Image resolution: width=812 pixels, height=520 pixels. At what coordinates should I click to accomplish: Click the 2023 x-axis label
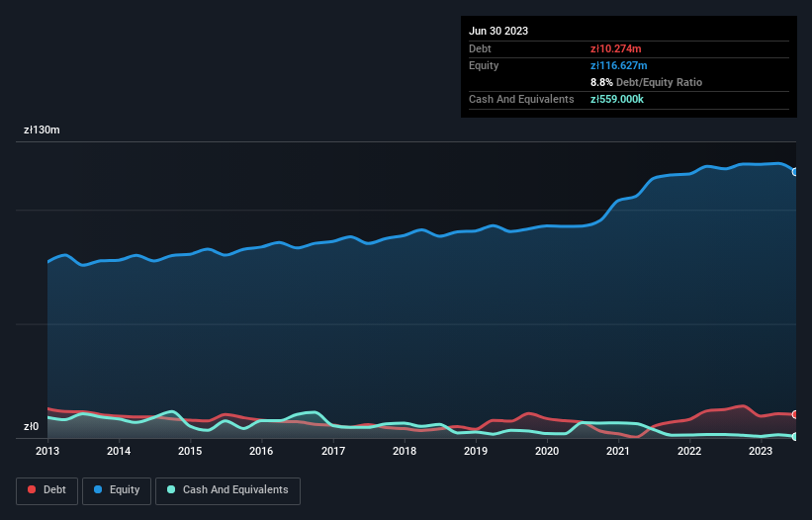pyautogui.click(x=761, y=451)
